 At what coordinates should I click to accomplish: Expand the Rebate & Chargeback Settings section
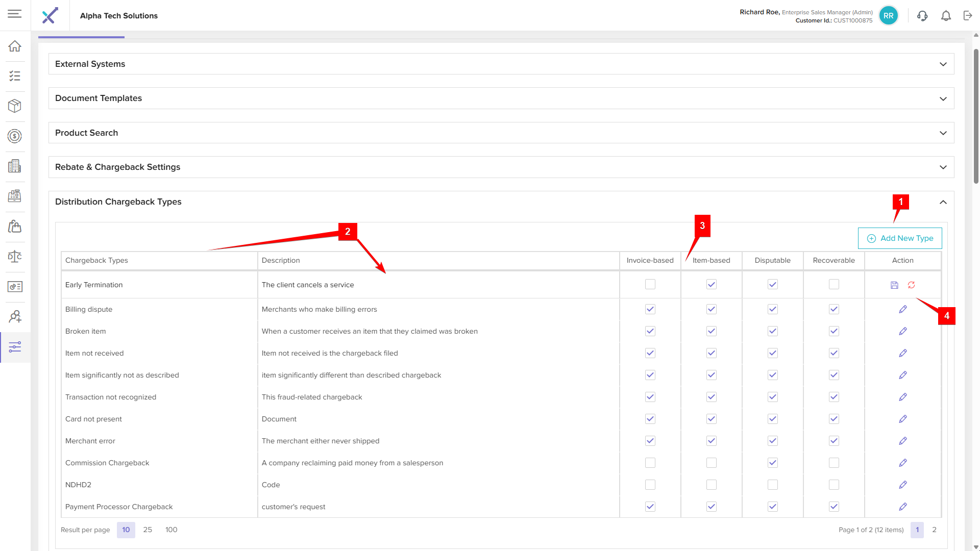(943, 167)
